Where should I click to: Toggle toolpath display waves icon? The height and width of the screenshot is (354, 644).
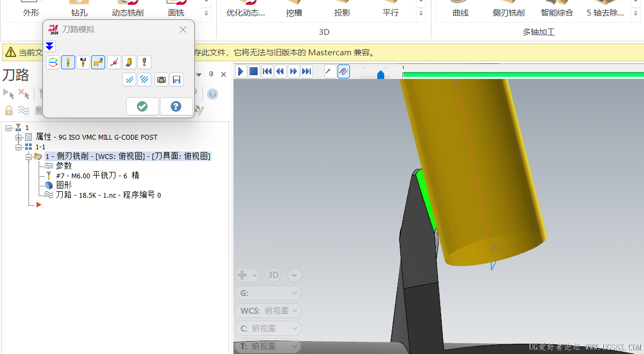pyautogui.click(x=24, y=111)
